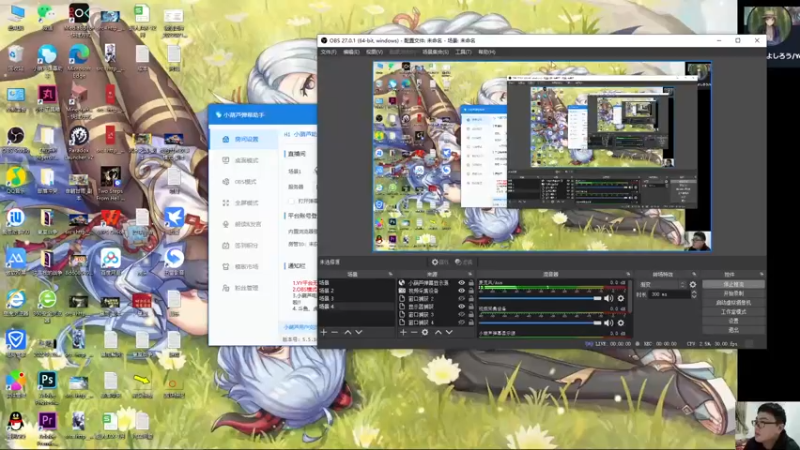Open 百度网盘 desktop shortcut
800x450 pixels.
(110, 262)
